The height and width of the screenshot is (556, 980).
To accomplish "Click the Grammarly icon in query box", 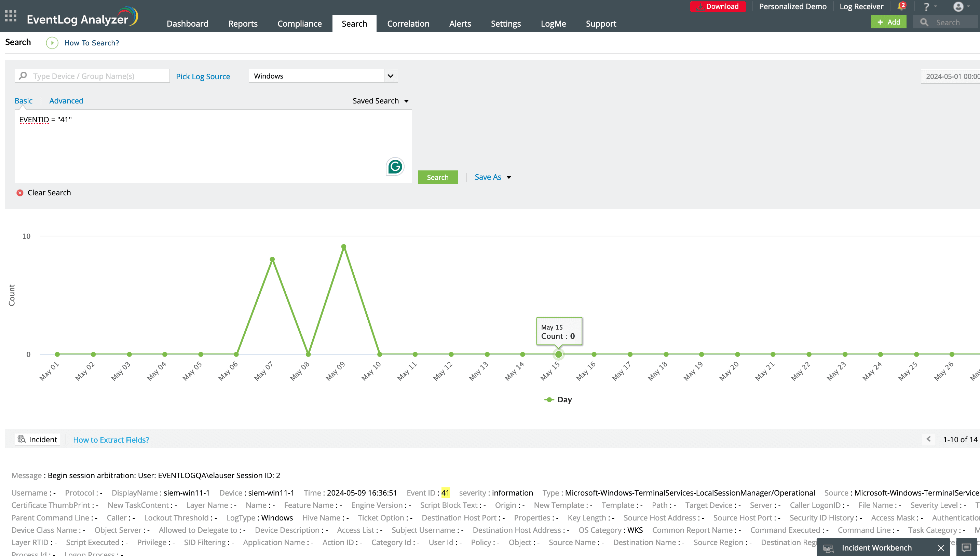I will [x=395, y=167].
